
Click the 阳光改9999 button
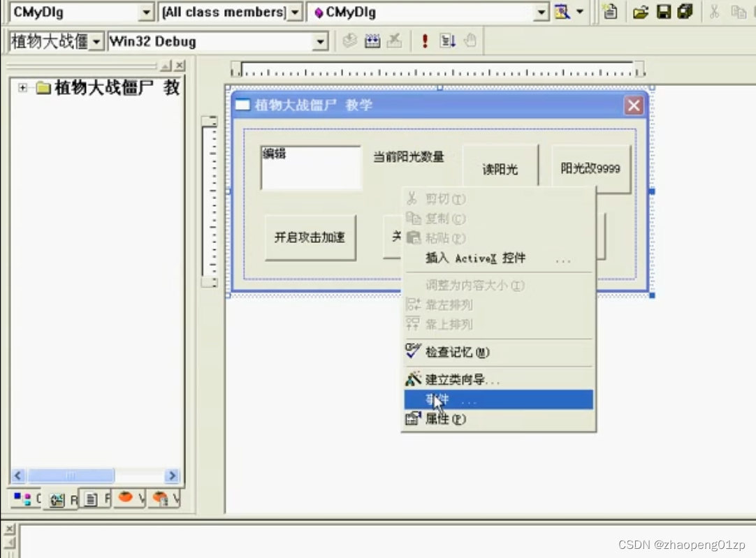pos(590,168)
